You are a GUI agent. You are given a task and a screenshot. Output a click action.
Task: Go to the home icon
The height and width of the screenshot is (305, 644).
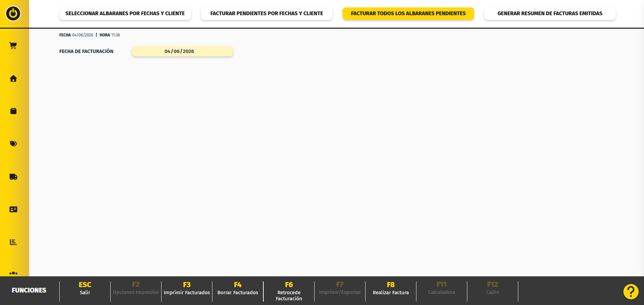point(13,79)
